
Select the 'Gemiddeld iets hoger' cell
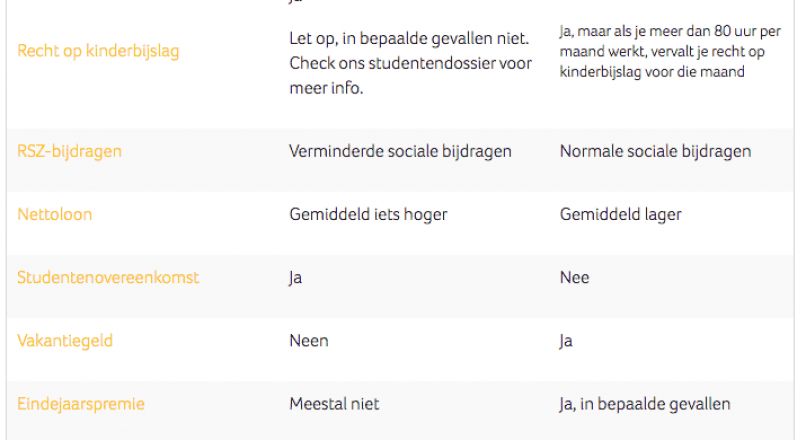(368, 214)
